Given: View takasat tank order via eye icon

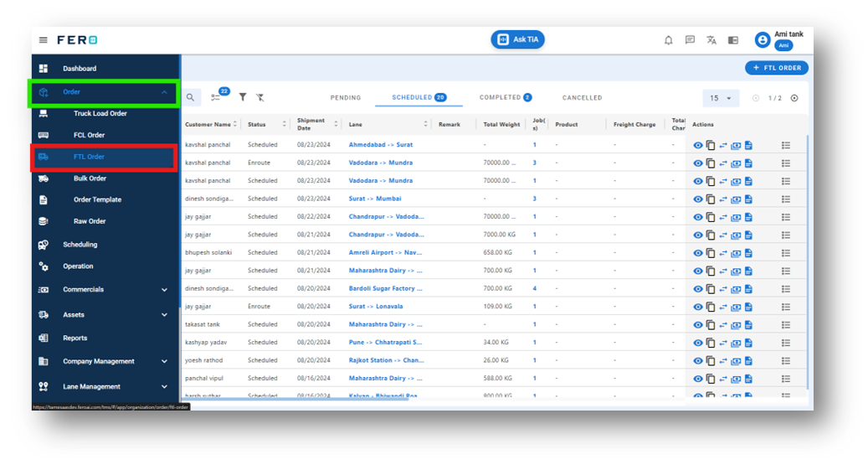Looking at the screenshot, I should point(698,325).
